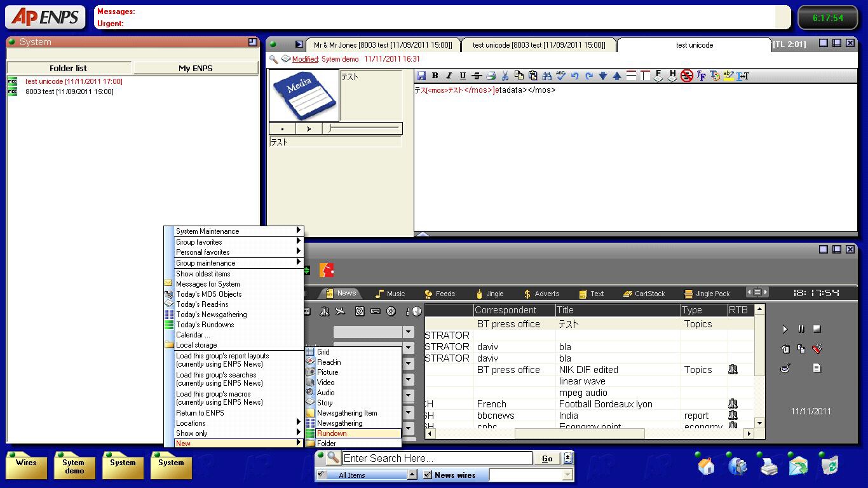The width and height of the screenshot is (868, 488).
Task: Click the media preview position slider
Action: [x=363, y=128]
